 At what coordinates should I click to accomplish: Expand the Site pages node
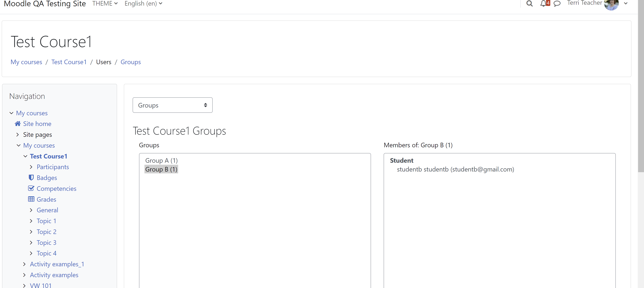tap(17, 135)
